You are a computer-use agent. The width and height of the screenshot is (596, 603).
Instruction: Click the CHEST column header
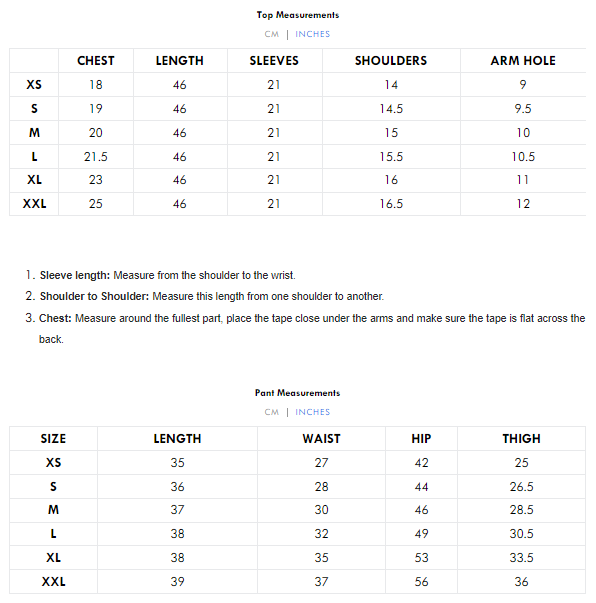(x=96, y=61)
